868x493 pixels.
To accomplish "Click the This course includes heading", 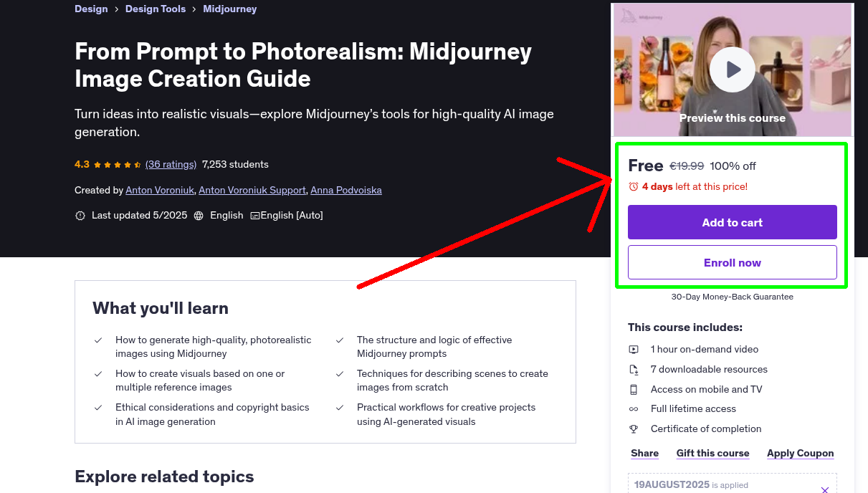I will (685, 327).
